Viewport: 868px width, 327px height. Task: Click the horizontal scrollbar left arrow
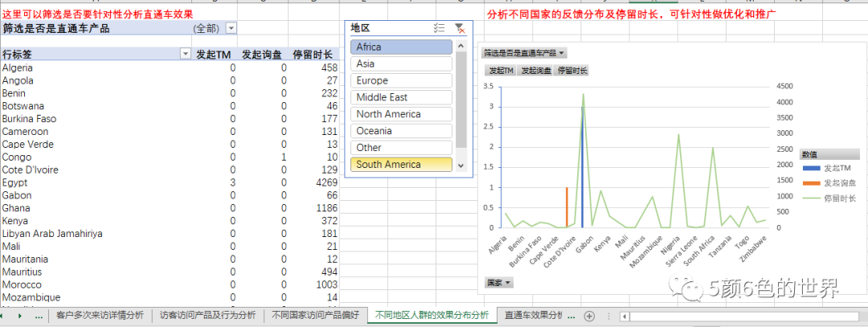coord(624,316)
